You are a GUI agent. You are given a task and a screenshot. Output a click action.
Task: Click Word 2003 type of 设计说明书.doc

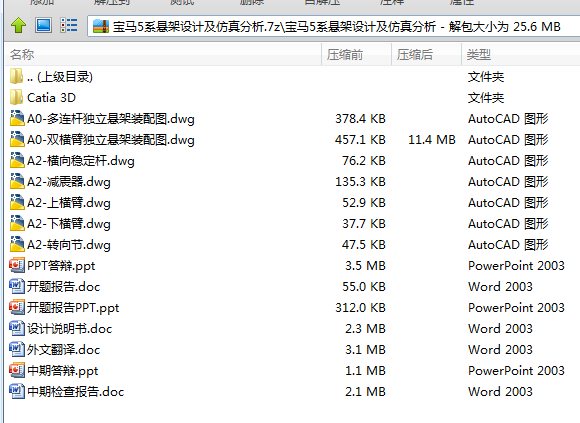(x=500, y=329)
